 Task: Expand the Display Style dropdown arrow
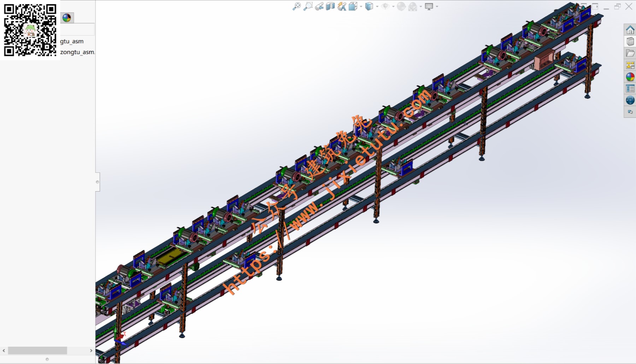point(377,6)
